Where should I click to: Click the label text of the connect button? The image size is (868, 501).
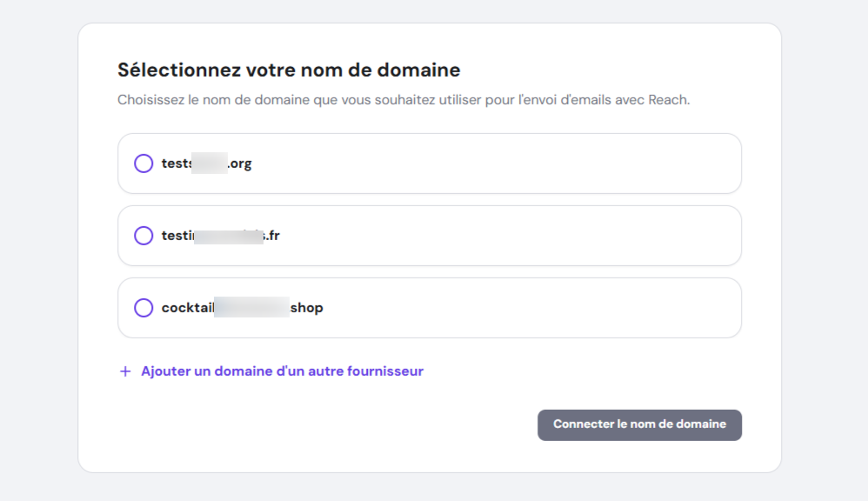click(x=639, y=424)
